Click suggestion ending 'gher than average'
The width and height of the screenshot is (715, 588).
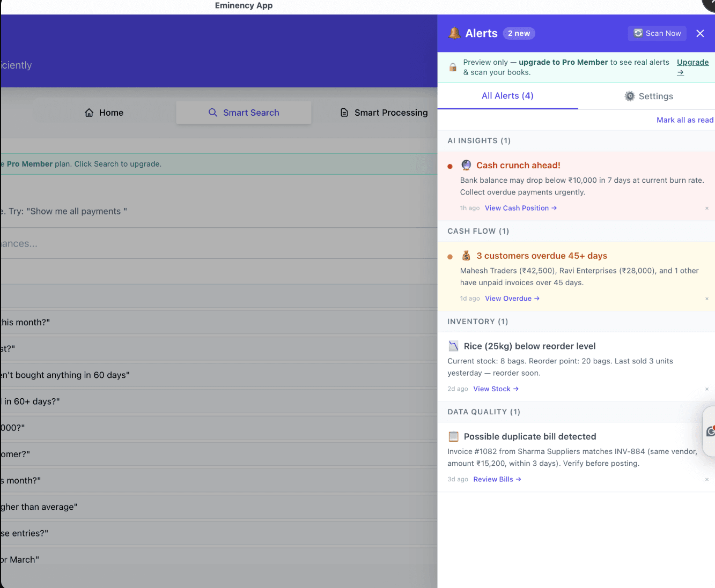pyautogui.click(x=219, y=507)
